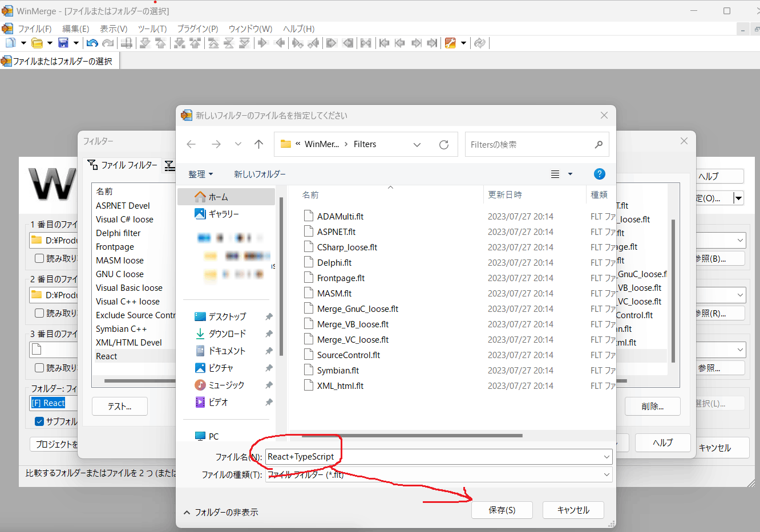Expand the ファイルの種類 dropdown
The height and width of the screenshot is (532, 760).
(x=607, y=474)
